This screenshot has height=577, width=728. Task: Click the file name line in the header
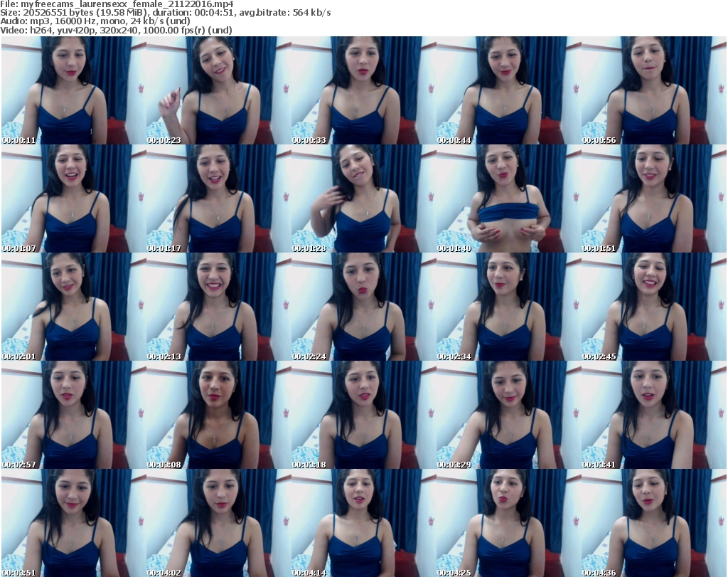[x=117, y=4]
